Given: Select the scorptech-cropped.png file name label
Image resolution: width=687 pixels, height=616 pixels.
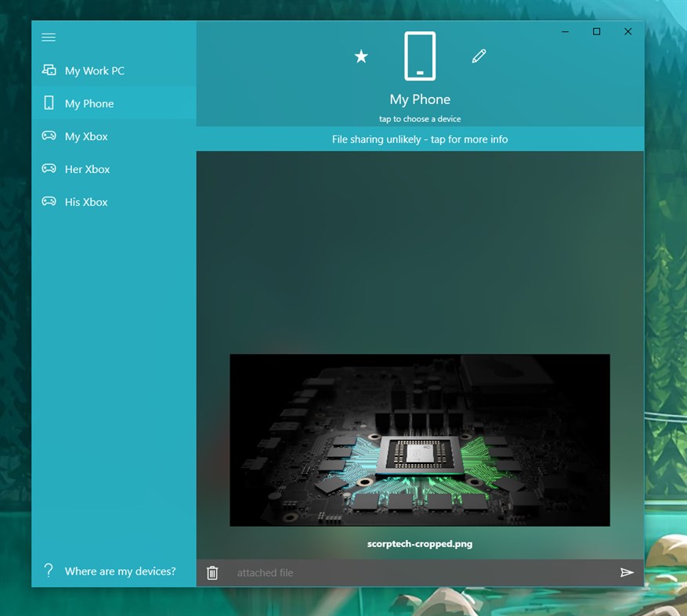Looking at the screenshot, I should [x=420, y=543].
